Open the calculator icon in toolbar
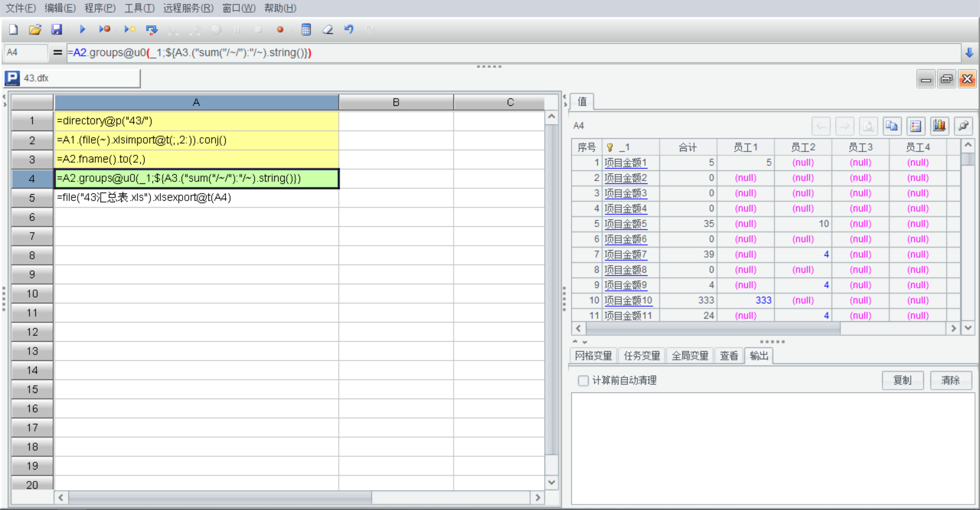980x510 pixels. click(306, 30)
